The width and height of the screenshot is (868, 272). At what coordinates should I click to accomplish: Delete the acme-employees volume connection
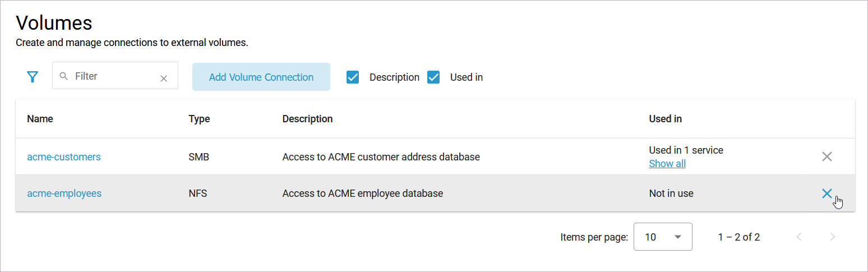tap(827, 193)
